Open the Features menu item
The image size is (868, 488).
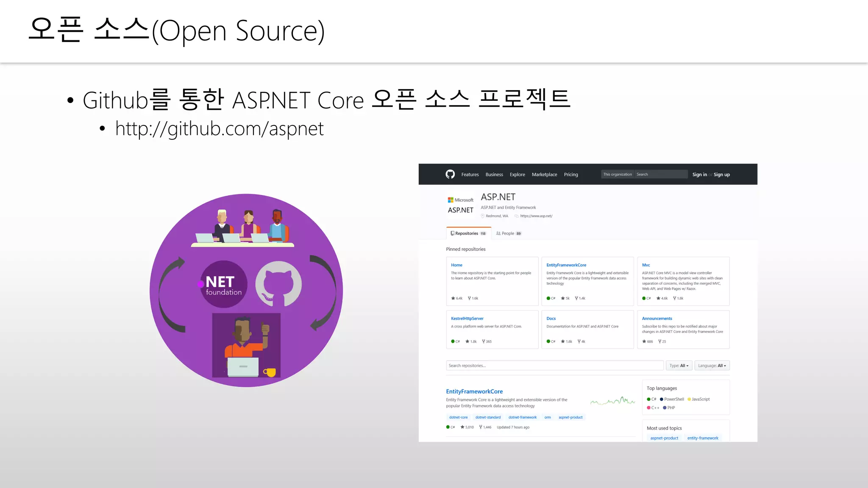click(x=470, y=175)
